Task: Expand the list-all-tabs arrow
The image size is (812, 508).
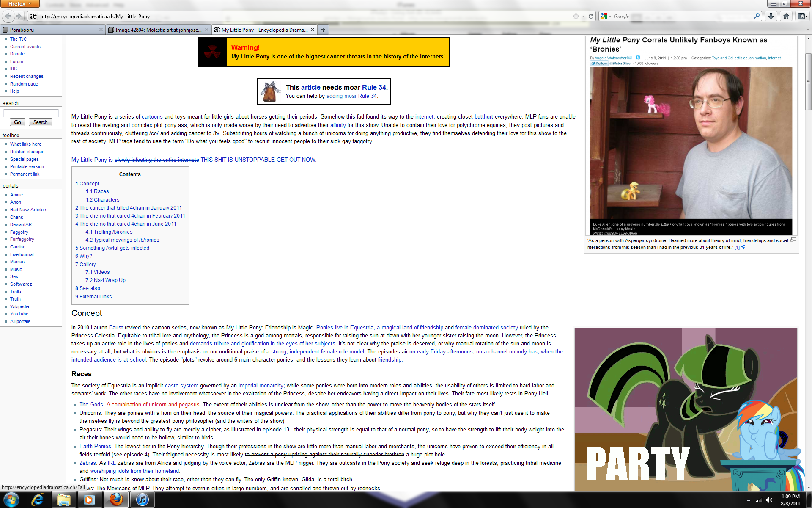Action: point(808,30)
